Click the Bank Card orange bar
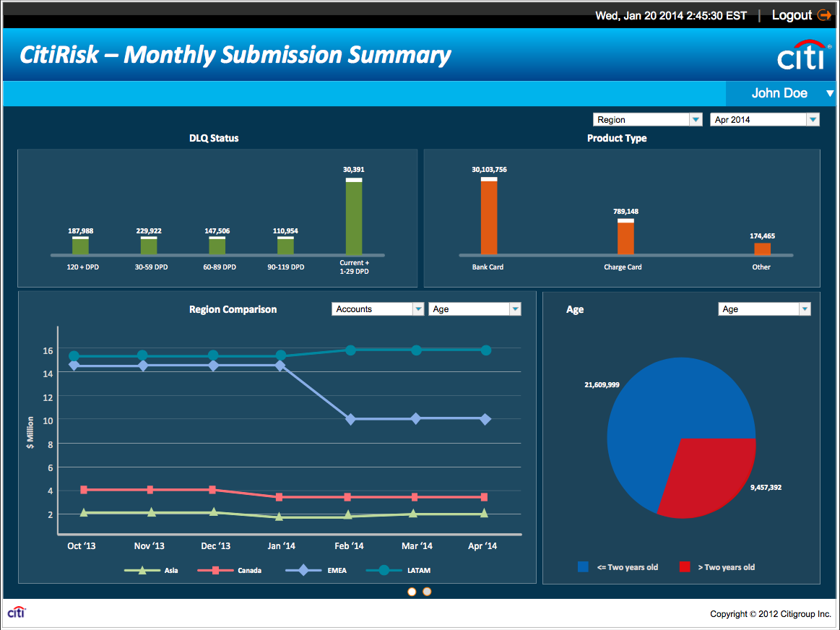 [x=489, y=216]
